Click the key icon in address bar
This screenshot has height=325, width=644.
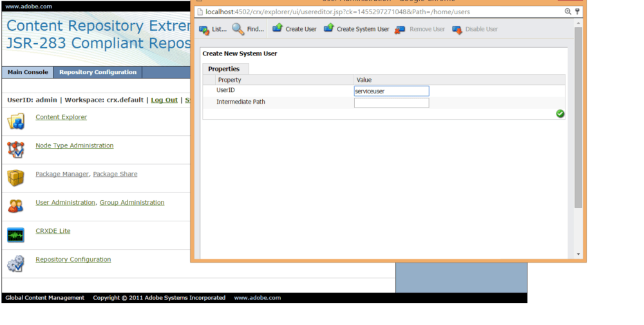pyautogui.click(x=577, y=12)
